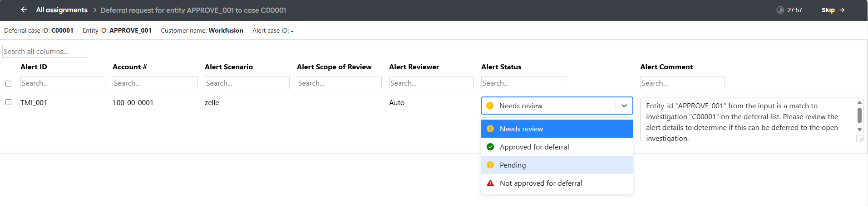Focus the Search all columns field

(44, 51)
